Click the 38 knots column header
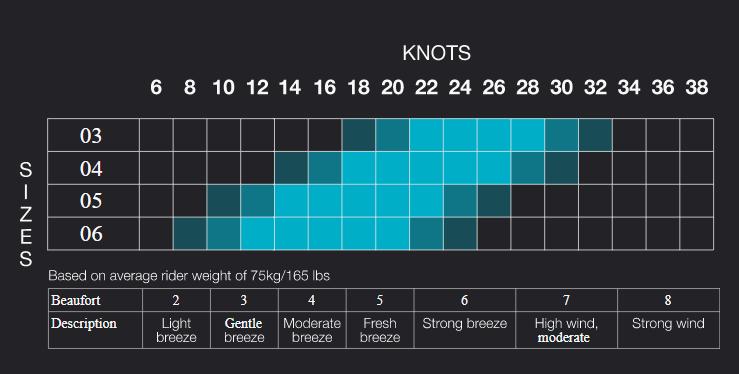This screenshot has width=739, height=374. (x=697, y=88)
